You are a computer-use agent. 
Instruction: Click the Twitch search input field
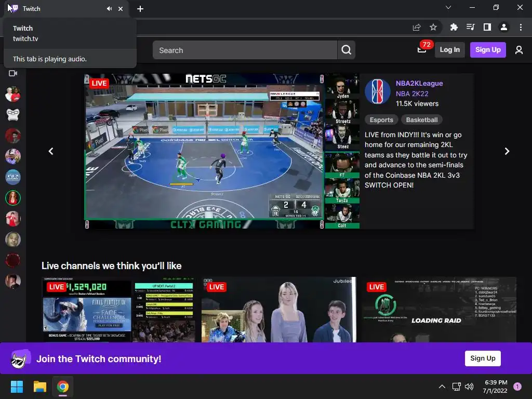click(x=245, y=50)
